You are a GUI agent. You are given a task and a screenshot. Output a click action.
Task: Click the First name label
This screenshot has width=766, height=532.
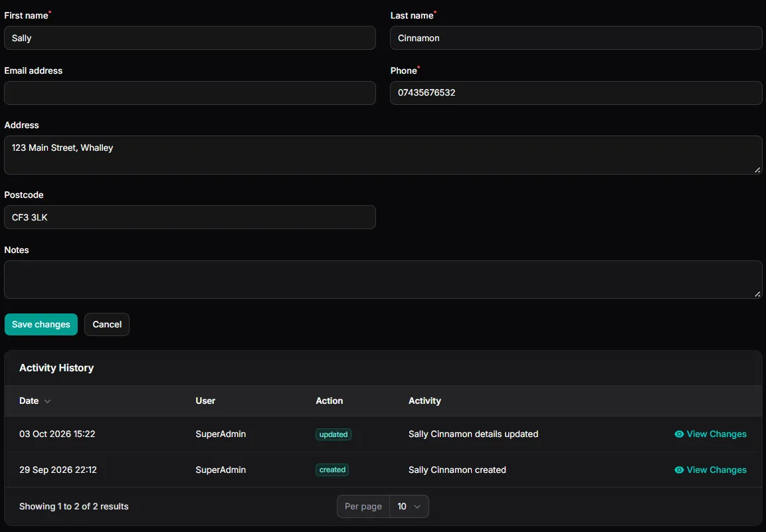(27, 16)
